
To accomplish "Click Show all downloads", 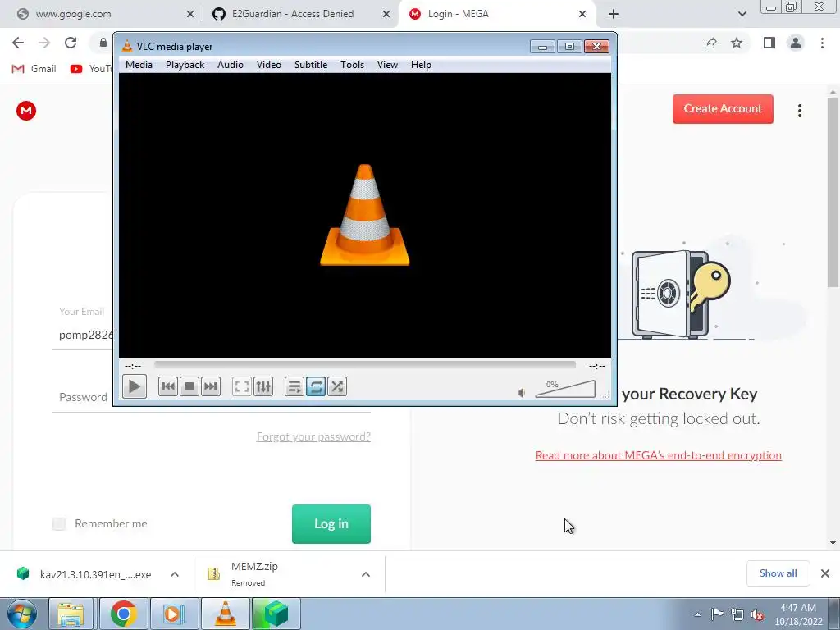I will (x=778, y=573).
